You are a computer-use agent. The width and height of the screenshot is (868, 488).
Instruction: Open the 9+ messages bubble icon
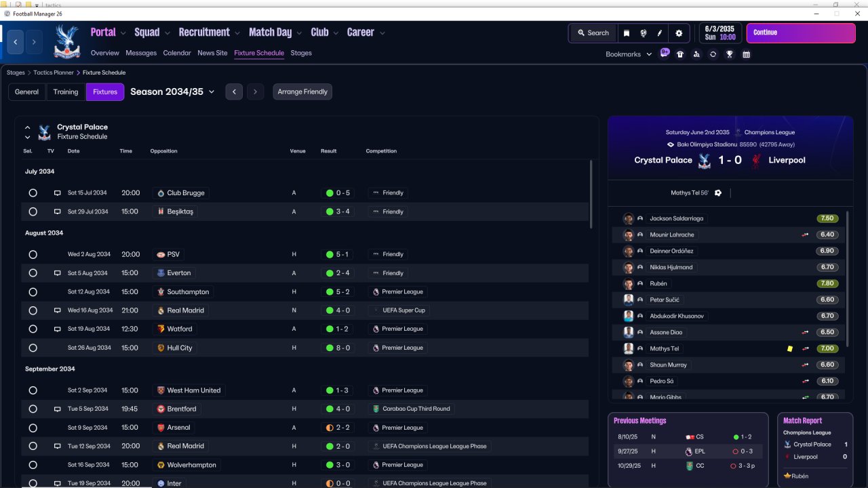pyautogui.click(x=665, y=53)
